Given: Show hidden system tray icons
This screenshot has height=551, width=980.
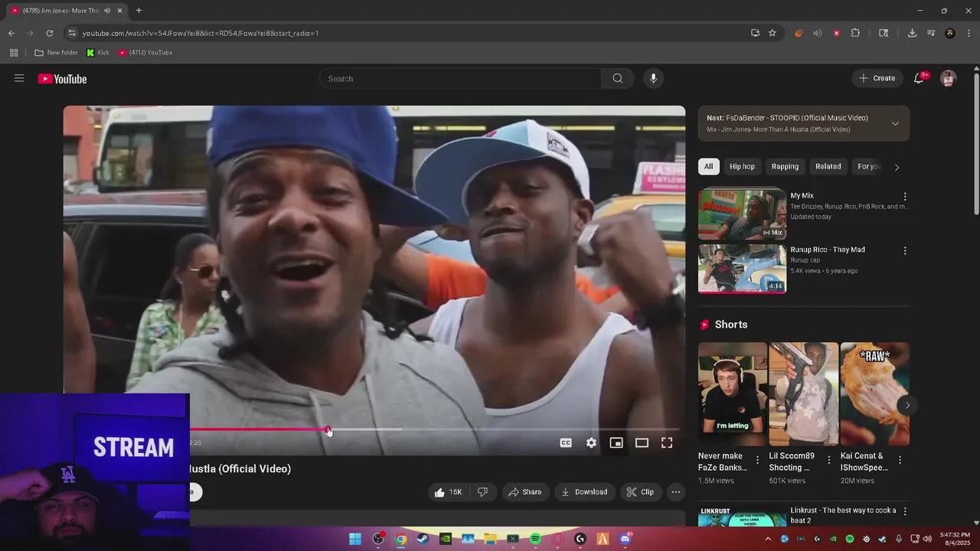Looking at the screenshot, I should pyautogui.click(x=768, y=539).
